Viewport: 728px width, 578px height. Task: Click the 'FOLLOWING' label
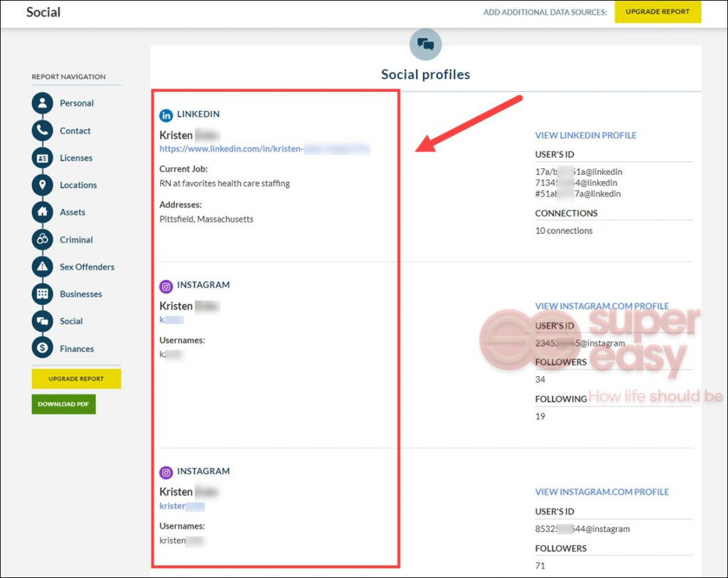[x=561, y=400]
